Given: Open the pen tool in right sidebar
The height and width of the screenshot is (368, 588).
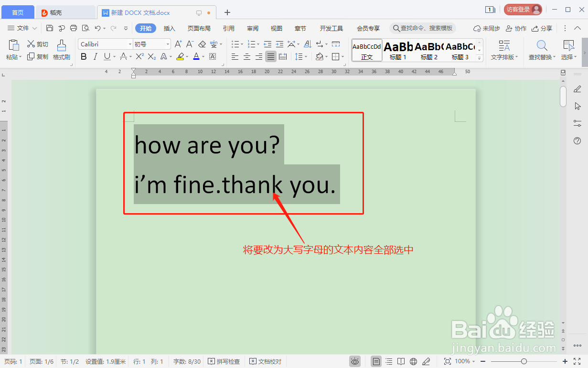Looking at the screenshot, I should [x=577, y=89].
